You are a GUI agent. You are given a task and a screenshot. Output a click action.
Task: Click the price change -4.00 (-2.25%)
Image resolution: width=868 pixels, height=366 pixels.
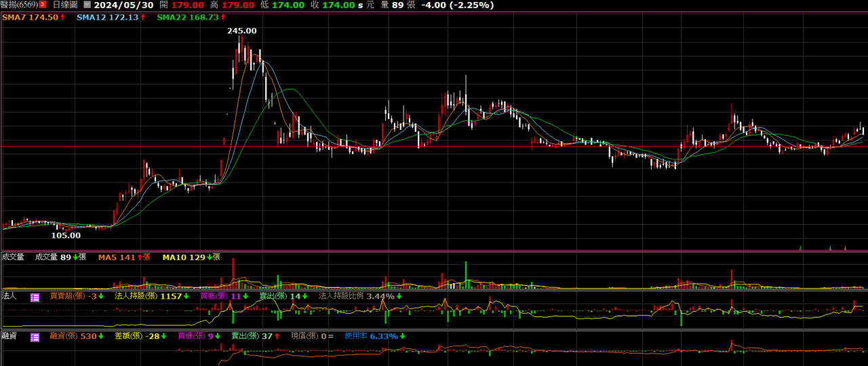pyautogui.click(x=457, y=5)
